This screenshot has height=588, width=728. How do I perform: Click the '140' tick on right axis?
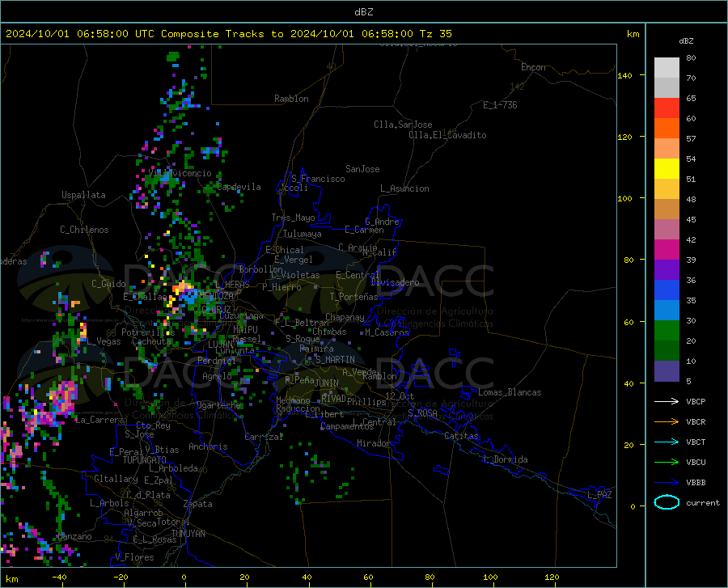coord(624,75)
